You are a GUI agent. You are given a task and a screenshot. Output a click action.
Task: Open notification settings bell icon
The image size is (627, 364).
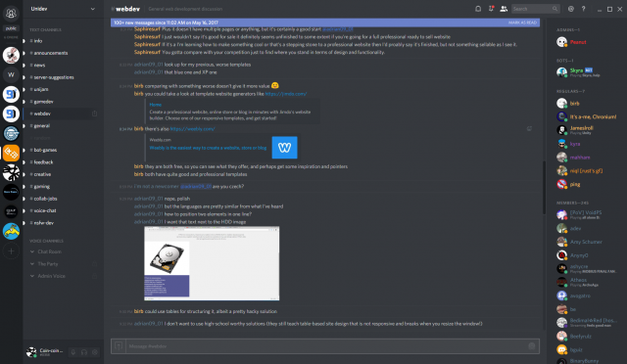click(x=478, y=9)
